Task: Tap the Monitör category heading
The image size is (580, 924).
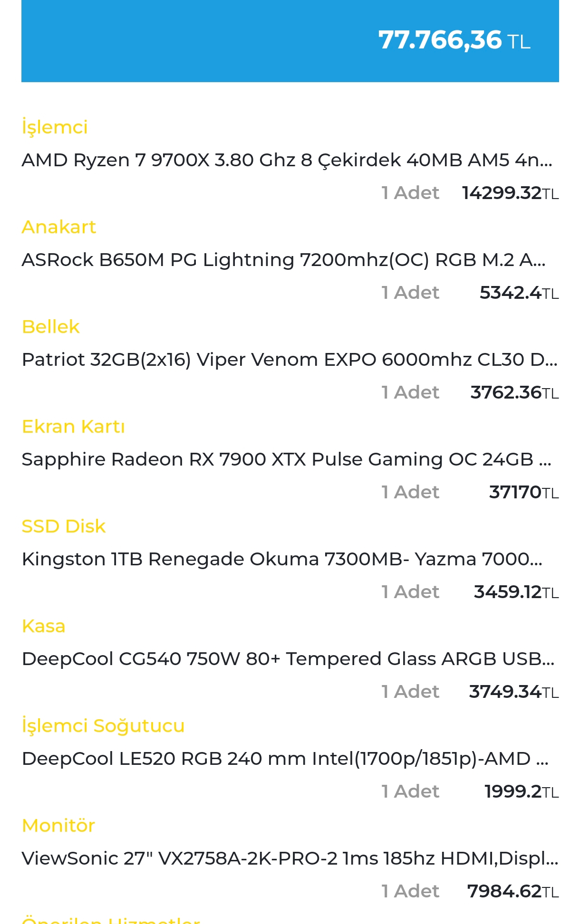Action: tap(58, 826)
